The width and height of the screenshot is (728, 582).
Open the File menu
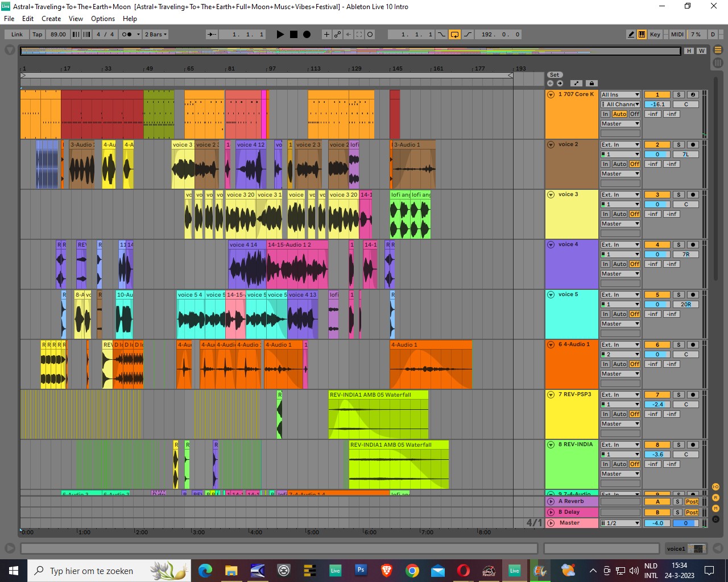tap(9, 19)
